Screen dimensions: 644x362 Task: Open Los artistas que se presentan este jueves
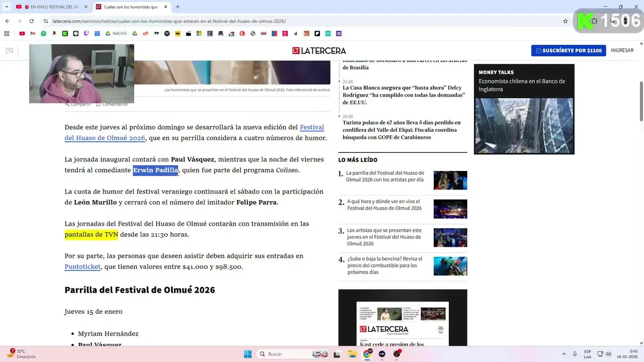click(384, 237)
